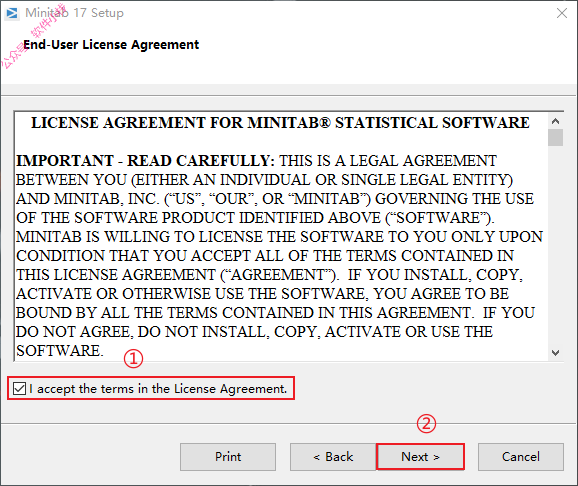The height and width of the screenshot is (486, 578).
Task: Uncheck the accept license terms checkbox
Action: 19,389
